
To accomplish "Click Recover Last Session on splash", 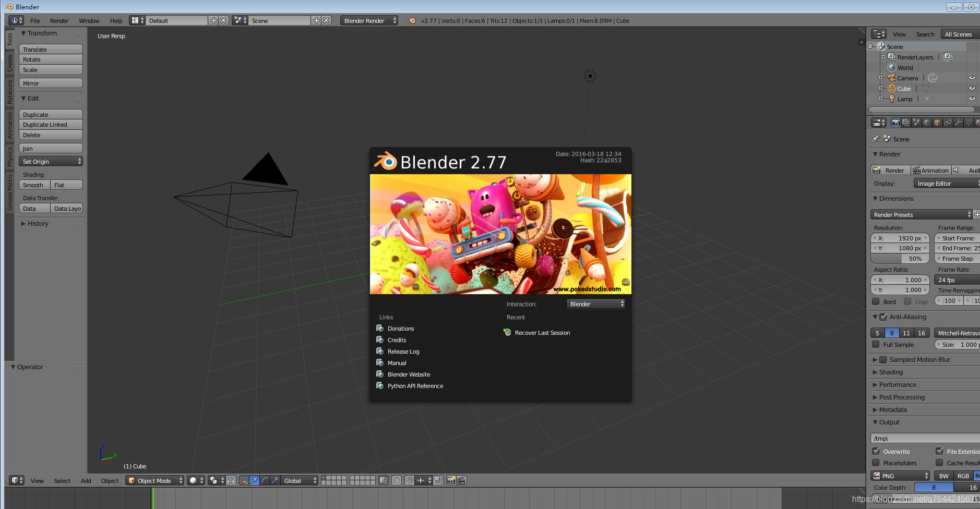I will pyautogui.click(x=542, y=332).
